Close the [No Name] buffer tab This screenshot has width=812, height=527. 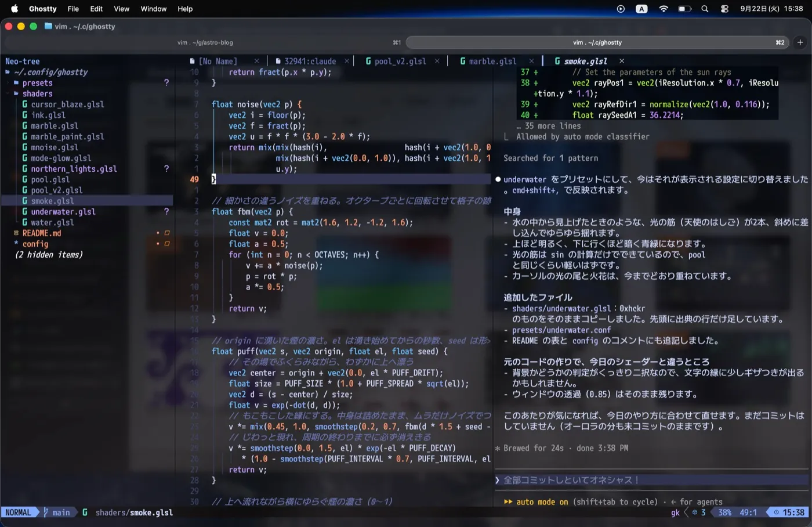(x=256, y=61)
